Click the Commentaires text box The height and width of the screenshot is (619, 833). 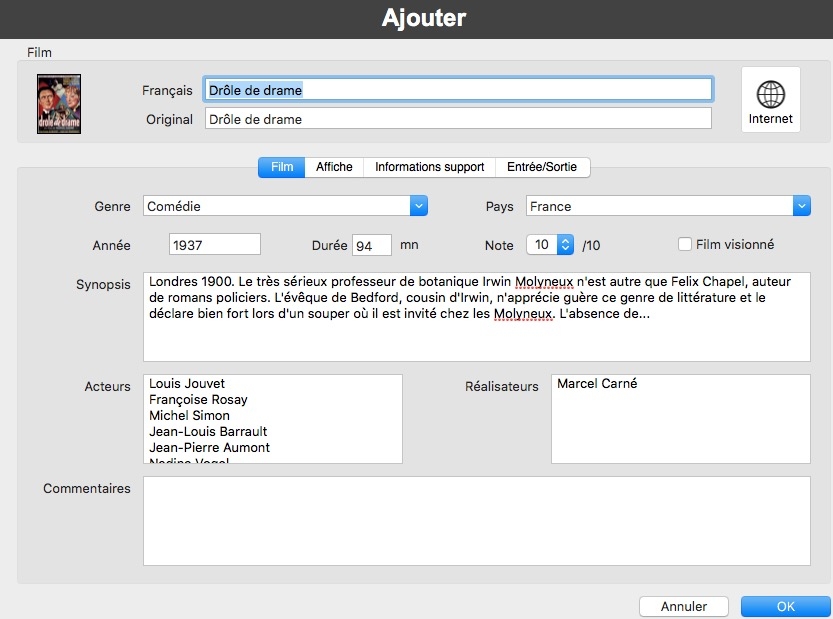(476, 520)
